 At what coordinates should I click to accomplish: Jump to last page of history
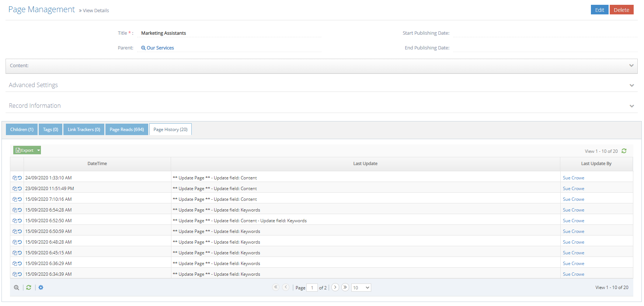pos(345,287)
